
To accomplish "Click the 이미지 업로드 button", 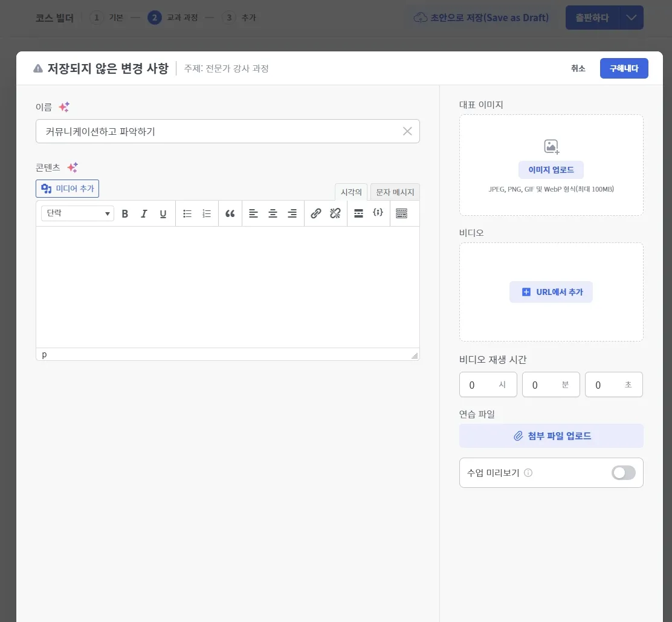I will click(x=551, y=170).
